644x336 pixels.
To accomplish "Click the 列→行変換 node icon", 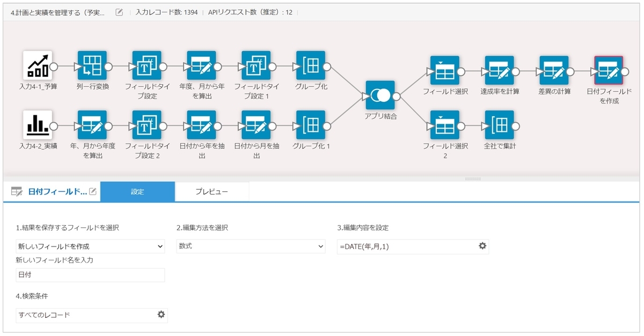I will (x=92, y=65).
